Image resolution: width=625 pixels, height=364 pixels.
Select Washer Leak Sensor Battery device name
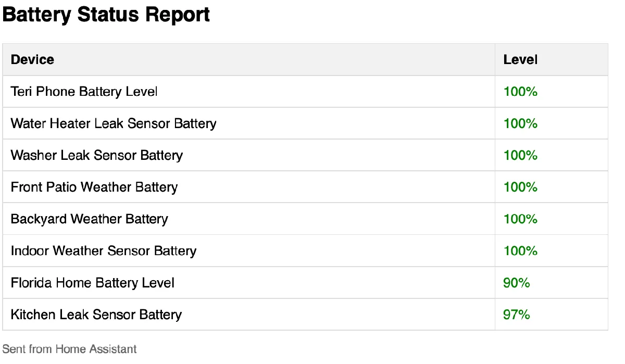click(x=97, y=155)
